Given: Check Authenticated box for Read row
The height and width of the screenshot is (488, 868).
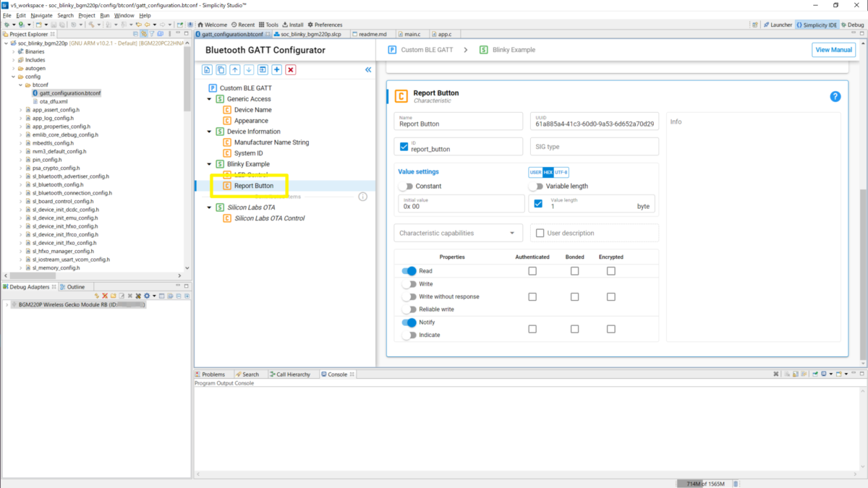Looking at the screenshot, I should click(x=532, y=271).
